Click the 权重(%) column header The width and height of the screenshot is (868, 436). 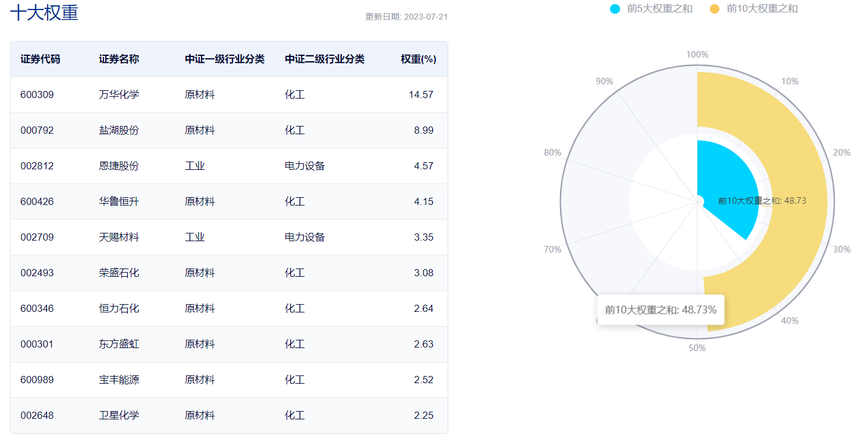click(419, 59)
